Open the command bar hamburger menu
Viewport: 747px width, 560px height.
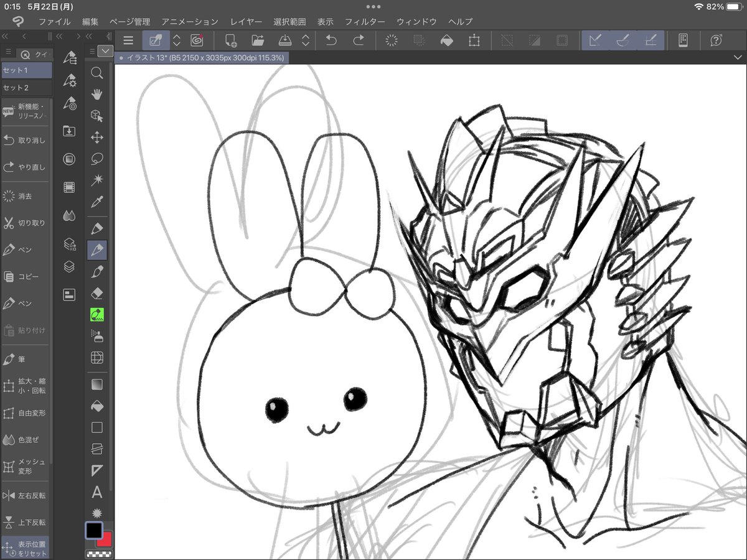point(128,41)
